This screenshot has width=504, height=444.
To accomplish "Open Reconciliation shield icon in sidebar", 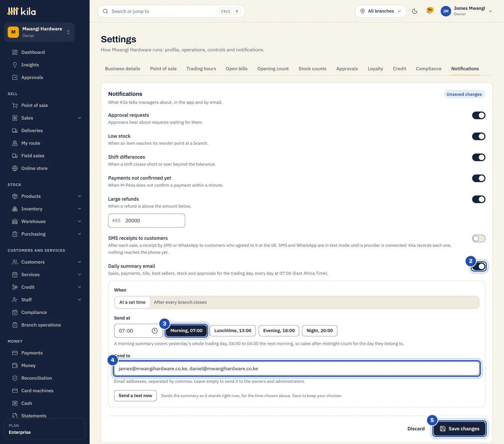I will (15, 378).
